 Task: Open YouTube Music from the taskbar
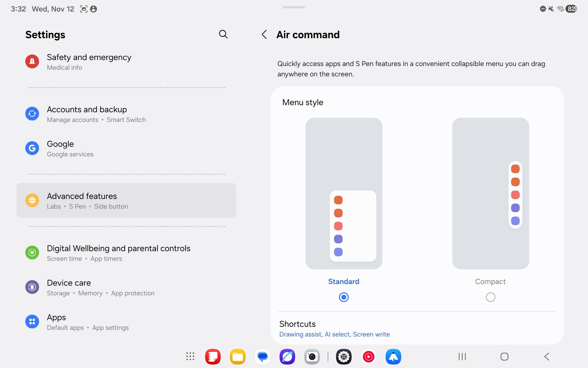(x=369, y=357)
